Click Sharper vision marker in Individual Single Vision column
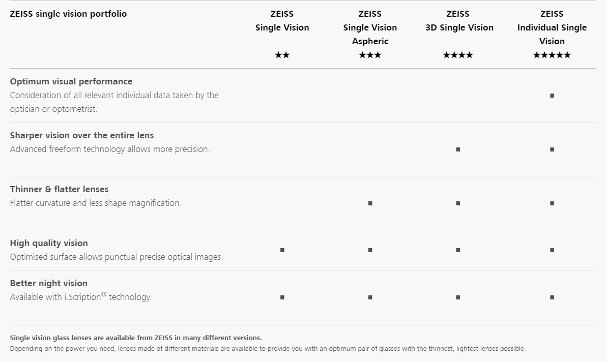This screenshot has height=364, width=607. tap(552, 149)
